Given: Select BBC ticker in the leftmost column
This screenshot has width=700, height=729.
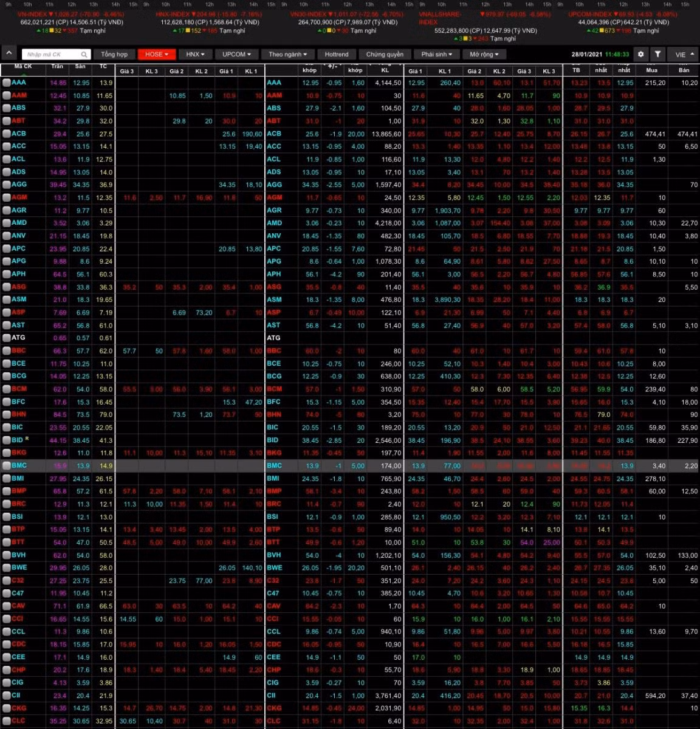Looking at the screenshot, I should point(19,351).
